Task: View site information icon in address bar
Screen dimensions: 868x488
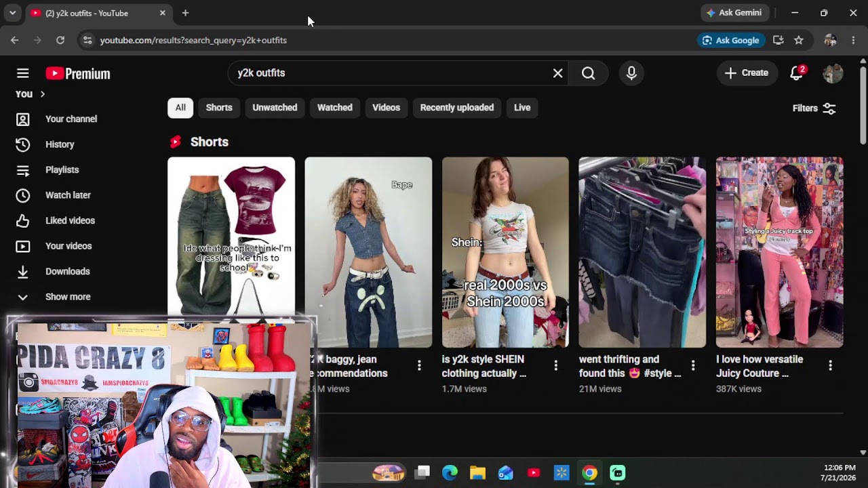Action: [87, 40]
